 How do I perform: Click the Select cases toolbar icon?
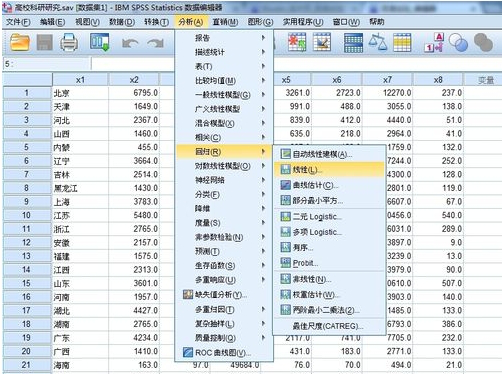click(402, 42)
